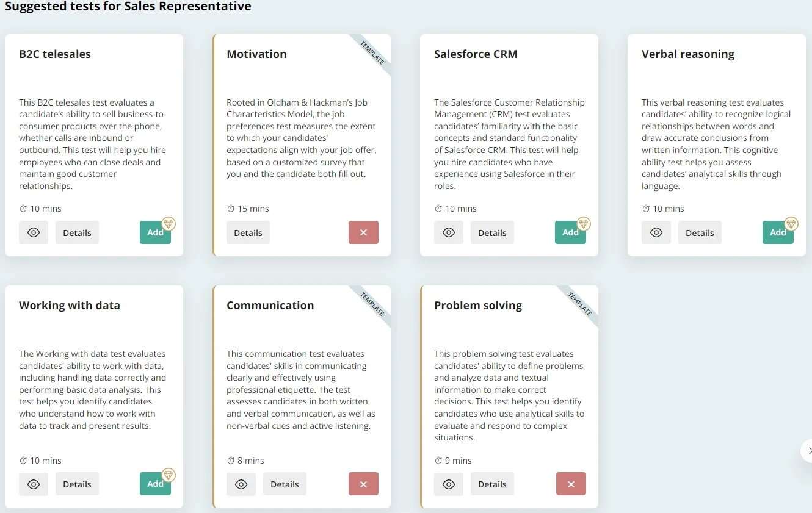This screenshot has height=513, width=812.
Task: Preview the Salesforce CRM test
Action: [x=449, y=232]
